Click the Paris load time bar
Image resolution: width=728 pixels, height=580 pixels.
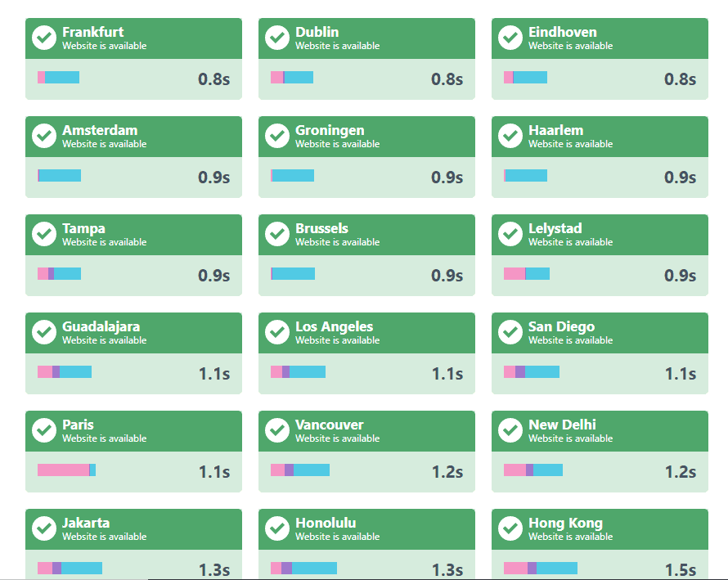point(66,470)
